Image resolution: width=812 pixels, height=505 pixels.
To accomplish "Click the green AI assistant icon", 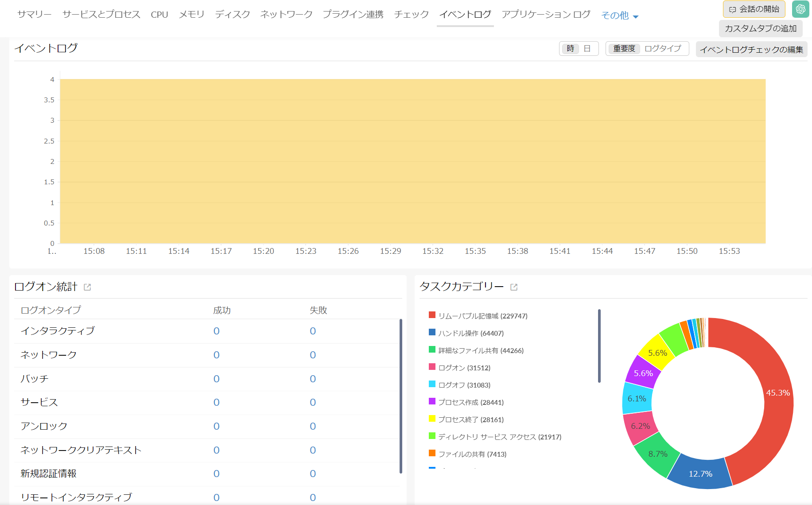I will click(x=800, y=9).
